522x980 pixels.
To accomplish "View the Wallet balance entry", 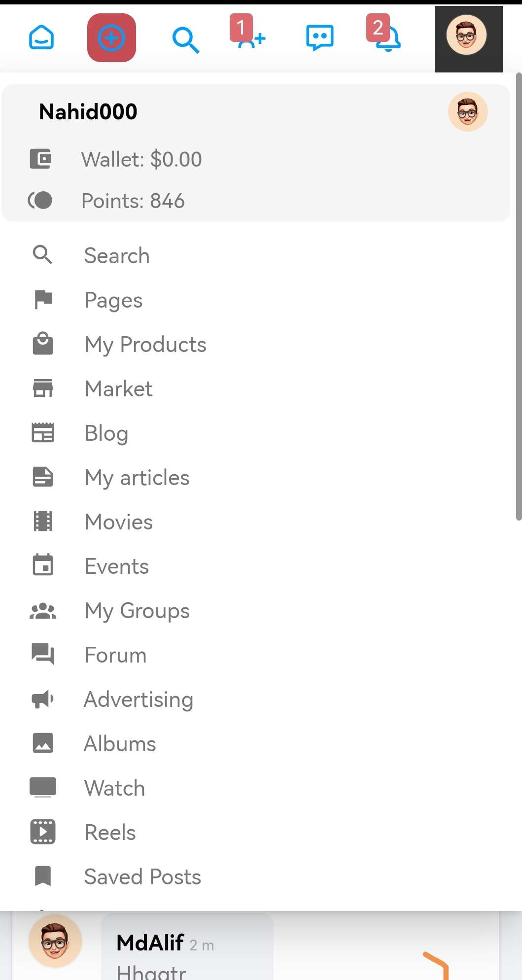I will coord(141,160).
